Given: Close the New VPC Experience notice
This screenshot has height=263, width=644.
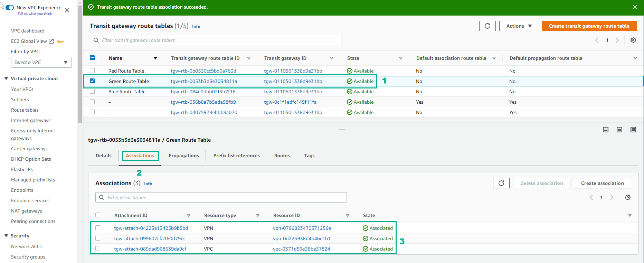Looking at the screenshot, I should 67,10.
